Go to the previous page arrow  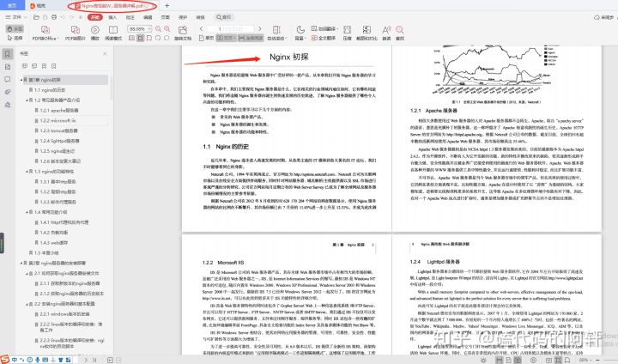pyautogui.click(x=202, y=29)
